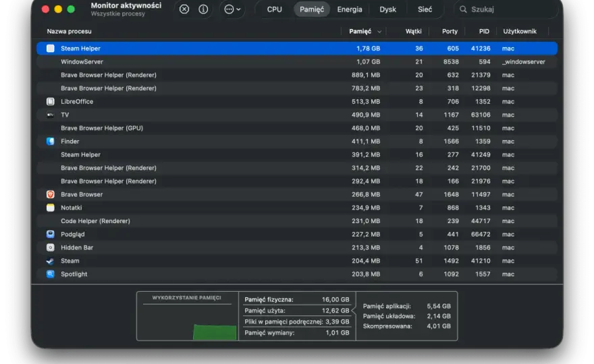The height and width of the screenshot is (364, 594).
Task: Select Brave Browser Helper (Renderer) 292,4 MB row
Action: click(297, 181)
